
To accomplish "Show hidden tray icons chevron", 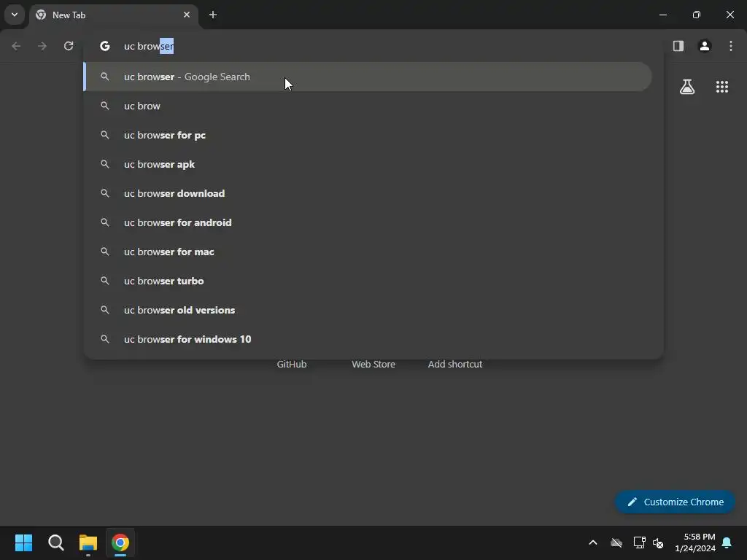I will tap(593, 542).
